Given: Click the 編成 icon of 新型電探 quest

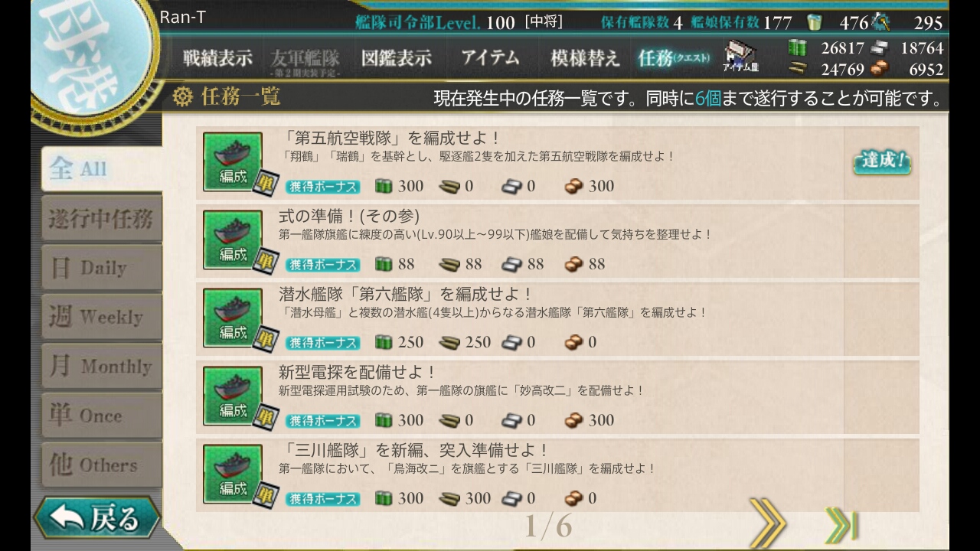Looking at the screenshot, I should click(233, 396).
